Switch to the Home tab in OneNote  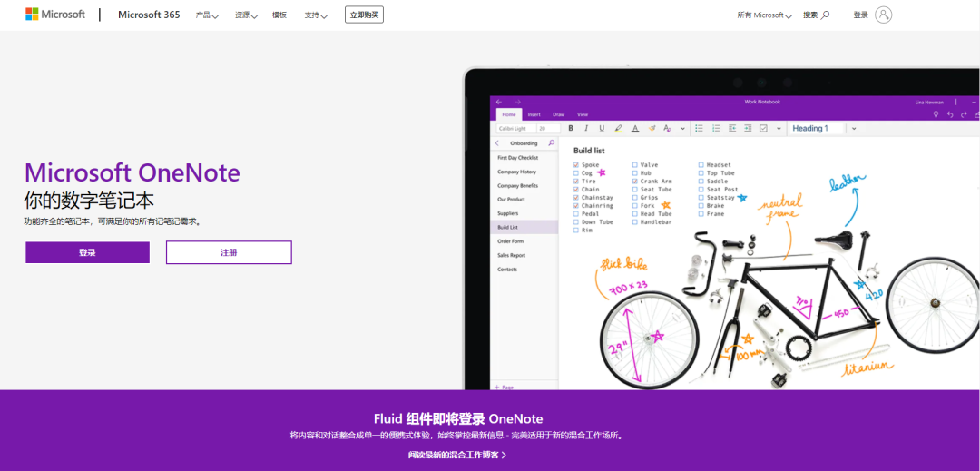coord(509,114)
